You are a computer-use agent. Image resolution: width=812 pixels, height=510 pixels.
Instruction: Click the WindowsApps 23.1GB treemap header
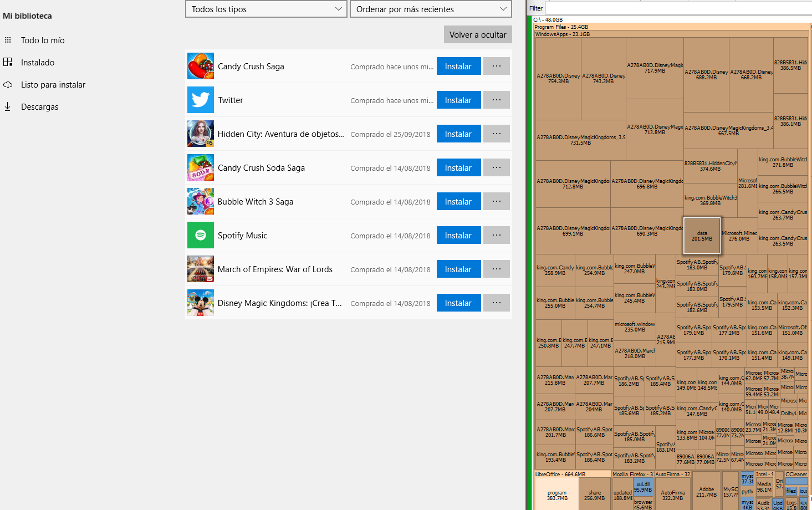(671, 34)
